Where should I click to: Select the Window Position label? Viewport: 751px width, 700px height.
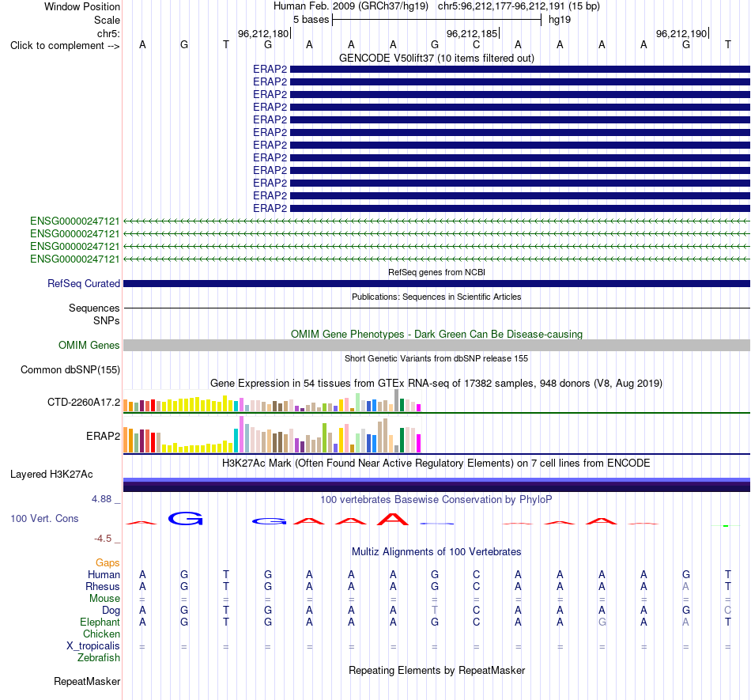point(82,6)
